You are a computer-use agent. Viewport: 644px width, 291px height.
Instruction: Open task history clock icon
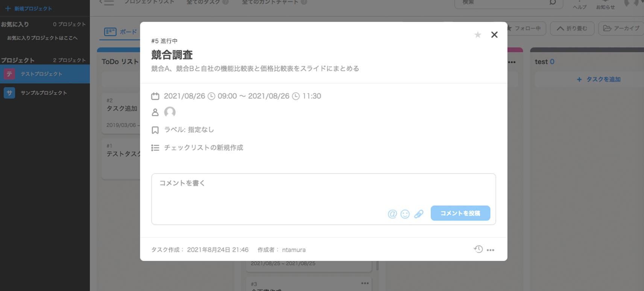(478, 249)
